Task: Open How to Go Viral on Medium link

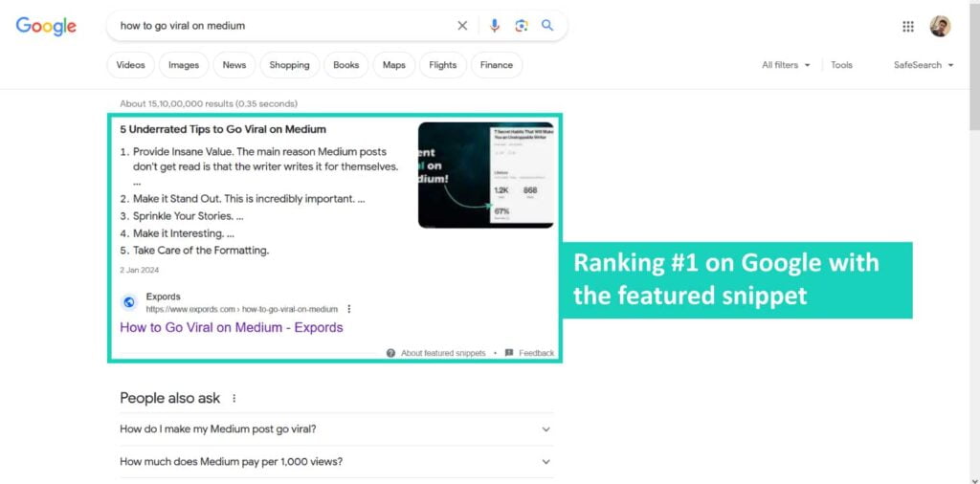Action: click(232, 327)
